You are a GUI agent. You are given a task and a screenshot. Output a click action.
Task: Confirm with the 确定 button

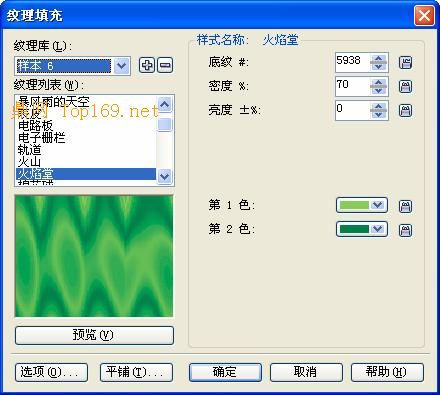(x=225, y=372)
